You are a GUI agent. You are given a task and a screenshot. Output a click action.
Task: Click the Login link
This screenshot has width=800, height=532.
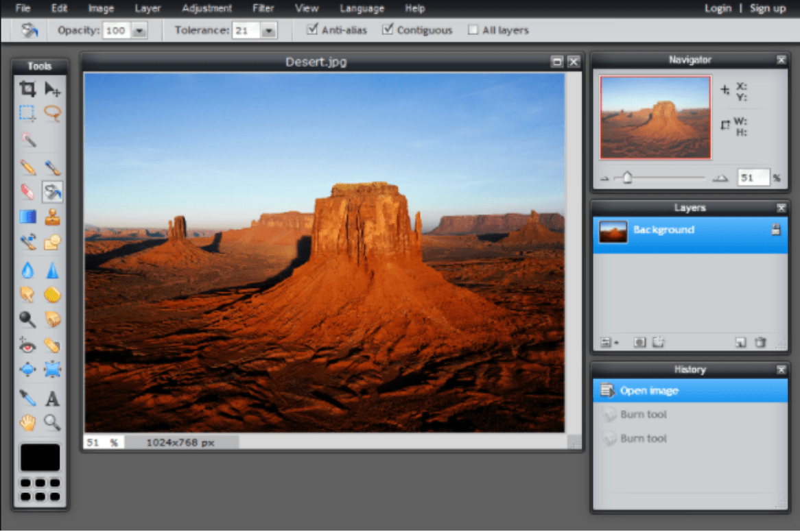(718, 8)
